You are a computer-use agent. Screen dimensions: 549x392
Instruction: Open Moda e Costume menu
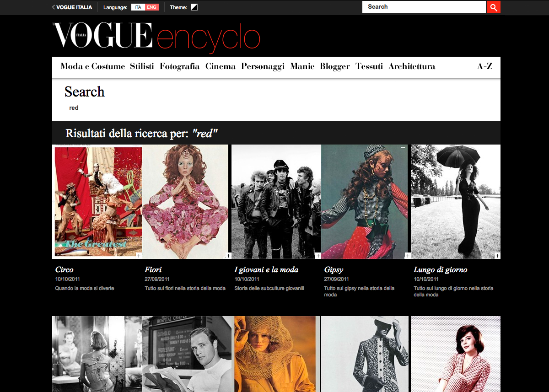pyautogui.click(x=92, y=66)
